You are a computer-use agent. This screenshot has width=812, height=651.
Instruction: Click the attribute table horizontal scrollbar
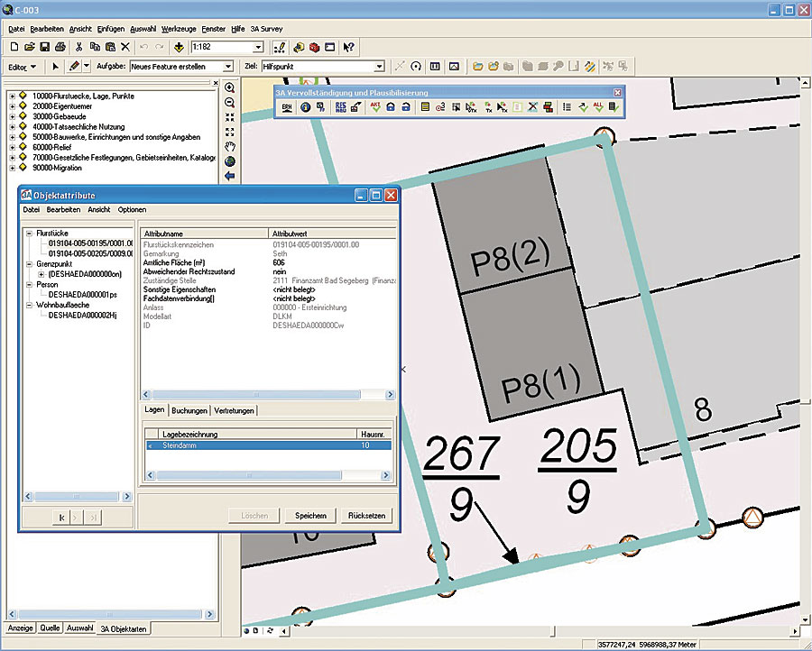268,394
